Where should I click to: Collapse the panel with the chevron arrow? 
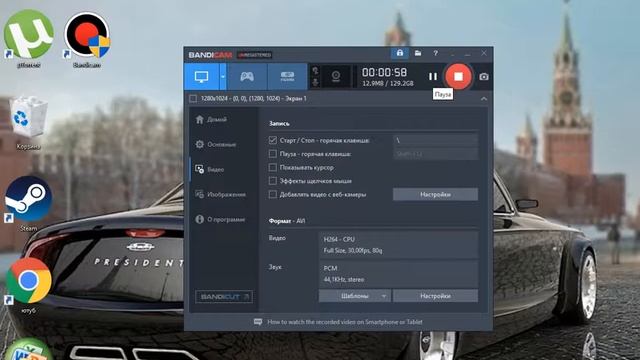[484, 99]
